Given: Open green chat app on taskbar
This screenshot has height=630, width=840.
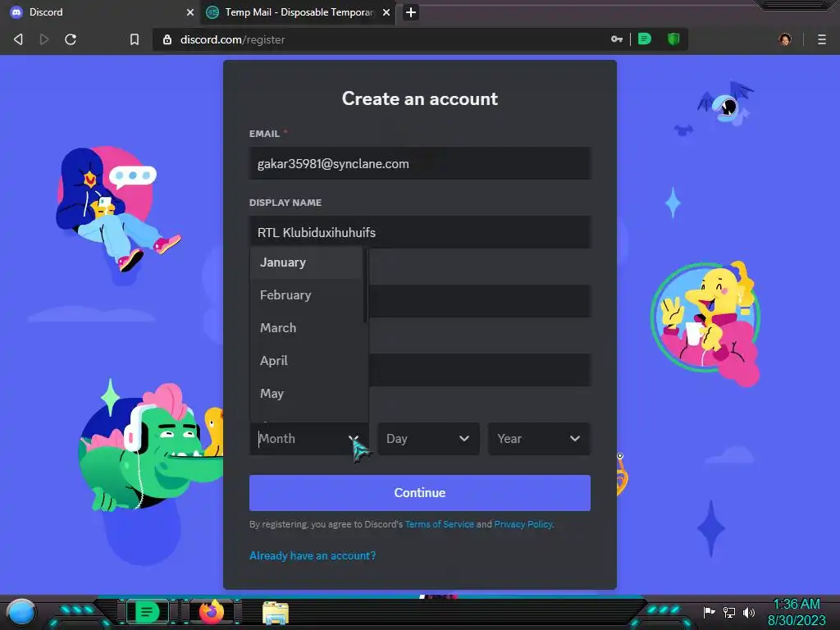Looking at the screenshot, I should pyautogui.click(x=147, y=611).
